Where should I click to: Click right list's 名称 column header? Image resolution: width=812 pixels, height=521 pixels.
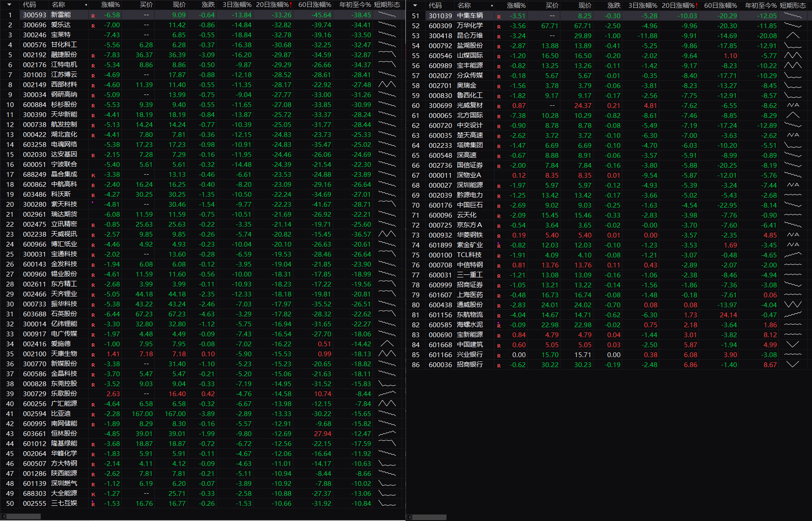coord(464,6)
